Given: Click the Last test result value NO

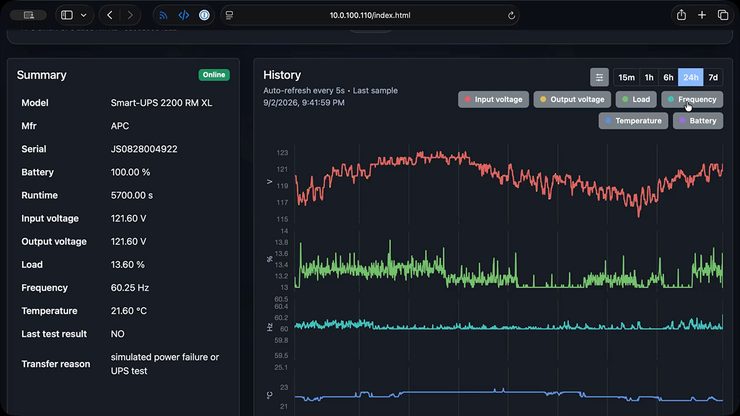Looking at the screenshot, I should [118, 334].
